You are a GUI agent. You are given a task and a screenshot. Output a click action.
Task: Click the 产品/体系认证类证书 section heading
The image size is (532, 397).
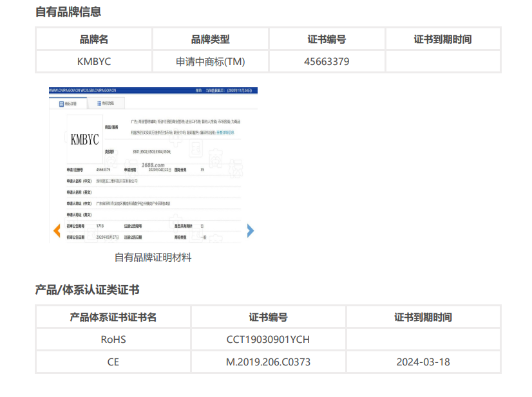click(x=87, y=290)
